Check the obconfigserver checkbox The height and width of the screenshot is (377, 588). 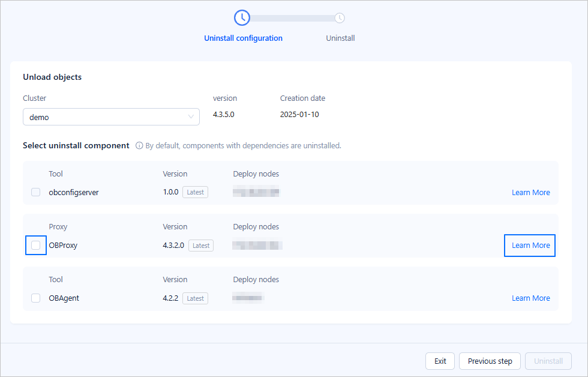(36, 193)
